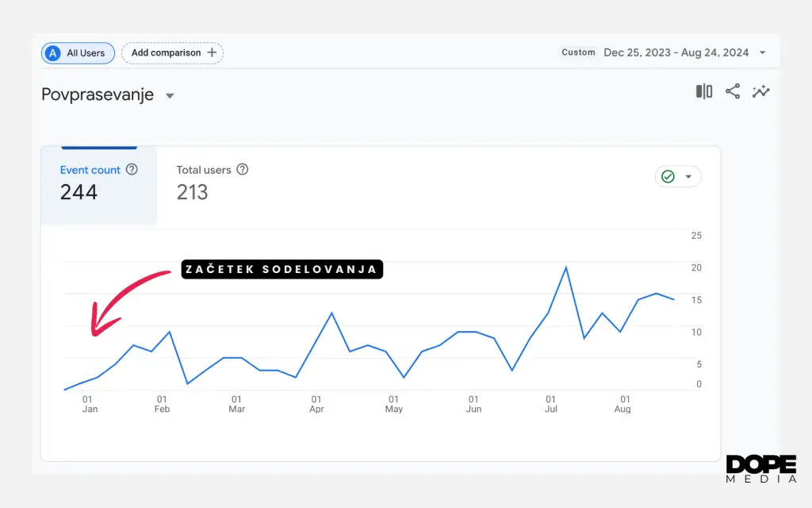
Task: Click the Povprasevanje report title
Action: click(x=98, y=95)
